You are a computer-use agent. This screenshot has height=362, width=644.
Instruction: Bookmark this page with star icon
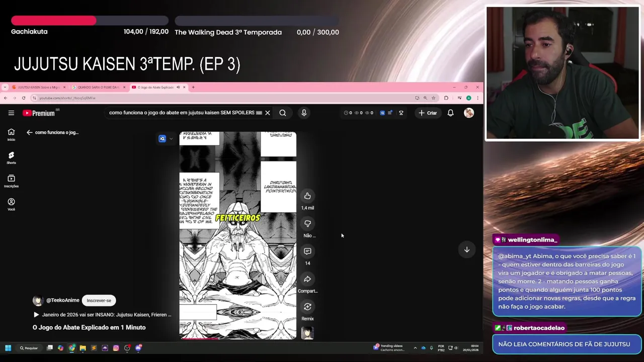tap(433, 98)
